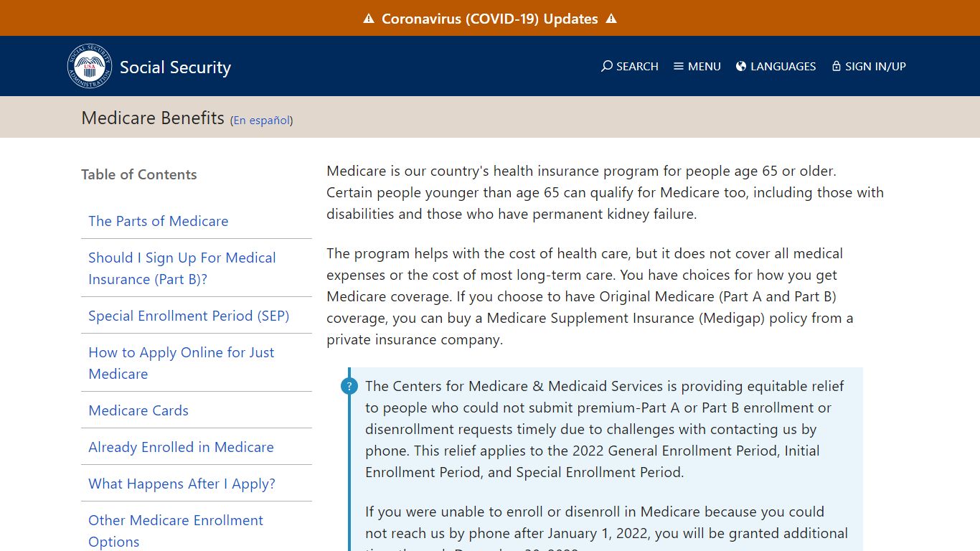Open How to Apply Online for Just Medicare
This screenshot has width=980, height=551.
[182, 363]
